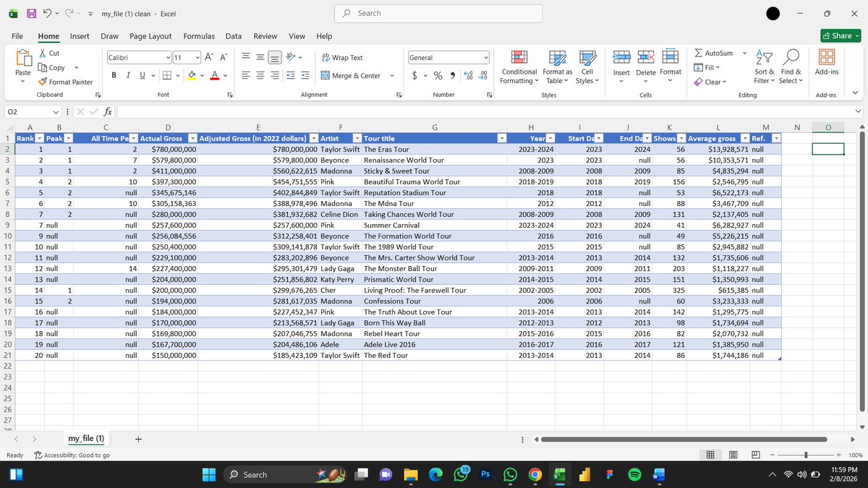Open the Shows column filter dropdown
The height and width of the screenshot is (488, 868).
681,138
